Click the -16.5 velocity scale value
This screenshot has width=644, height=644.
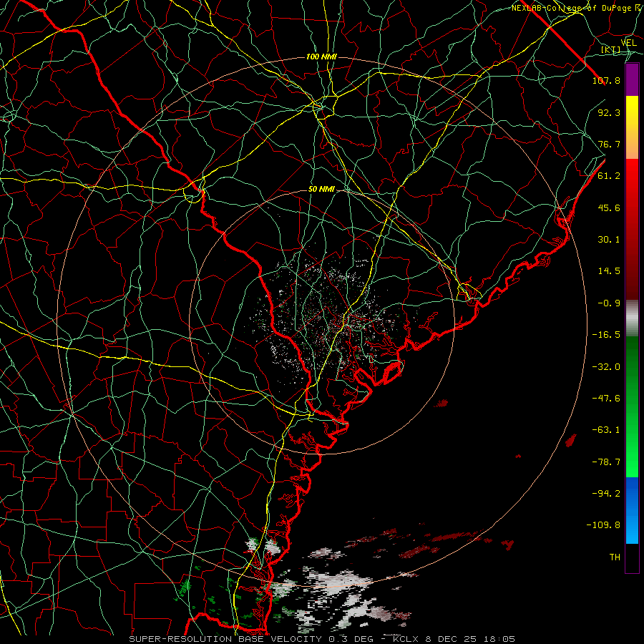click(x=606, y=335)
